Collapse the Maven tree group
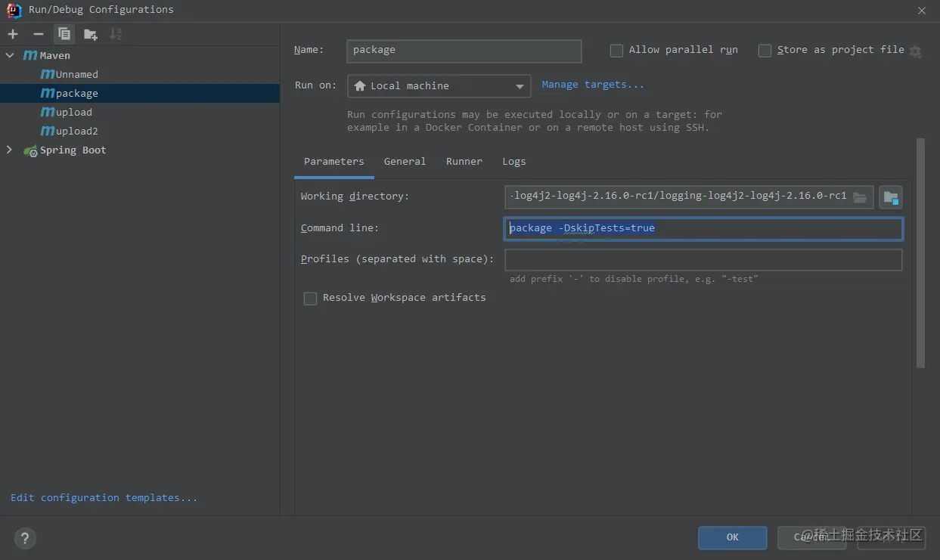 (x=10, y=55)
